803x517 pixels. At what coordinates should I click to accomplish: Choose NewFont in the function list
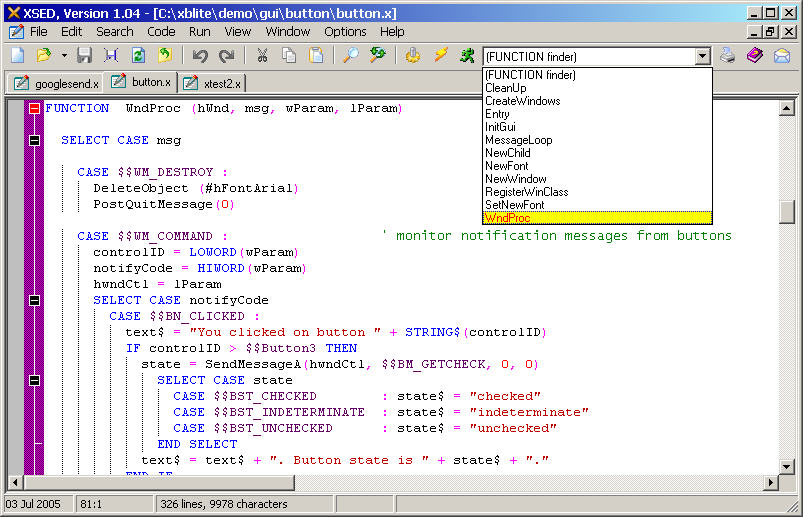tap(597, 166)
